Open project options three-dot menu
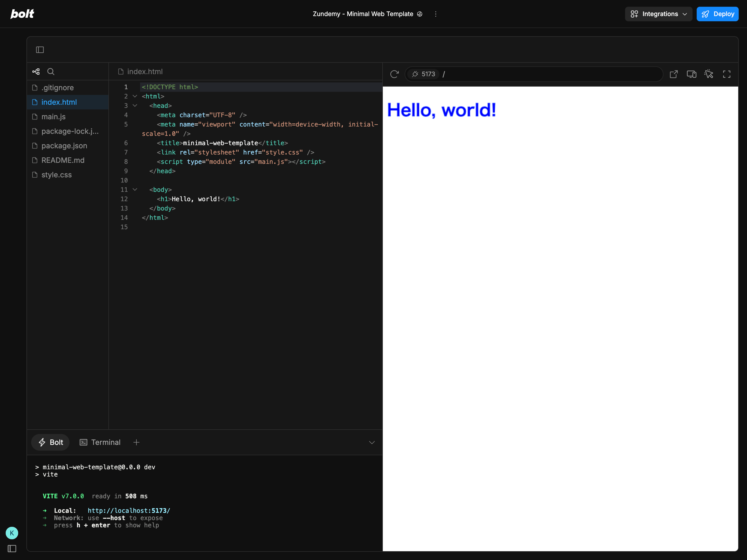Image resolution: width=747 pixels, height=560 pixels. coord(436,14)
